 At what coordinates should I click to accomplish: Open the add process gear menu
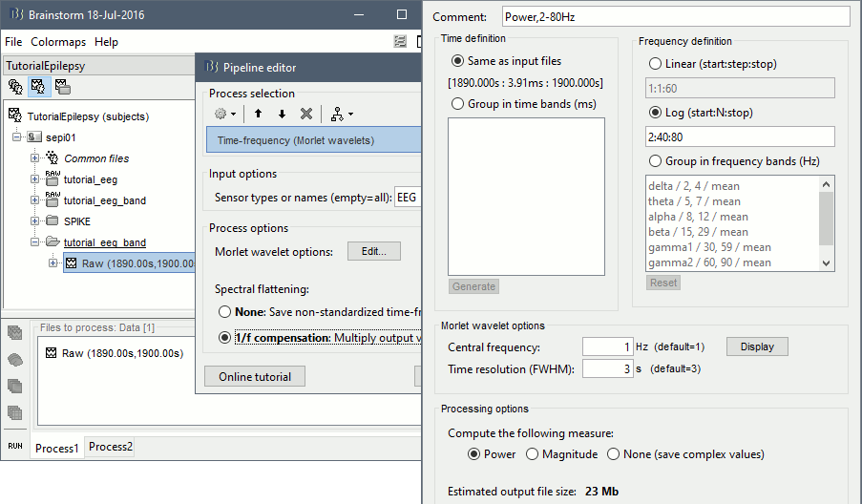click(x=225, y=114)
